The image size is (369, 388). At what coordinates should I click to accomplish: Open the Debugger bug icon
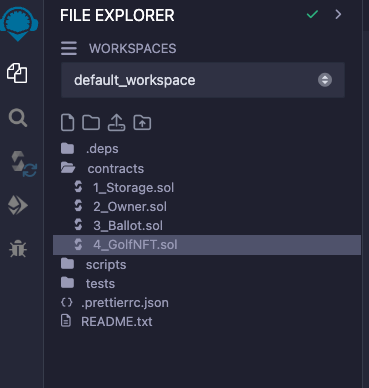[x=18, y=249]
